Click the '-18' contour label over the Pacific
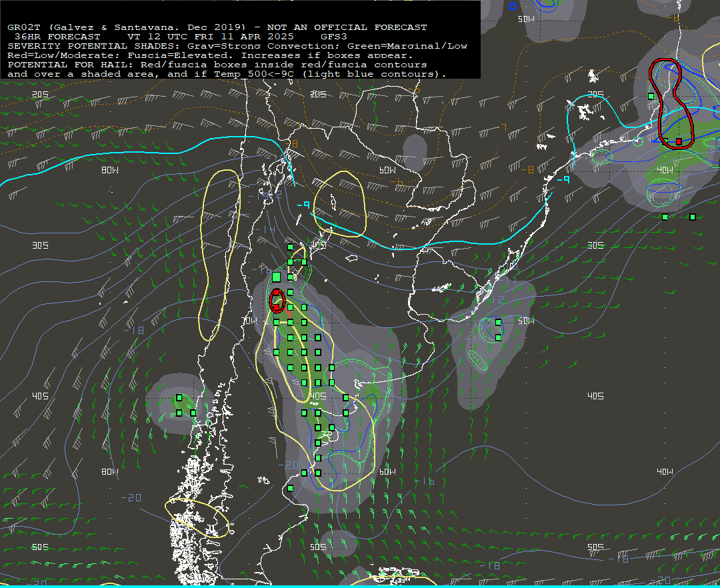This screenshot has height=588, width=720. click(x=133, y=330)
